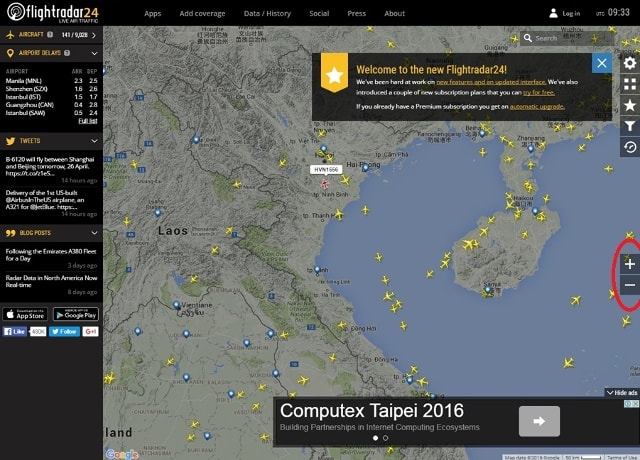Open the Emirates A380 Fleet blog post

51,255
